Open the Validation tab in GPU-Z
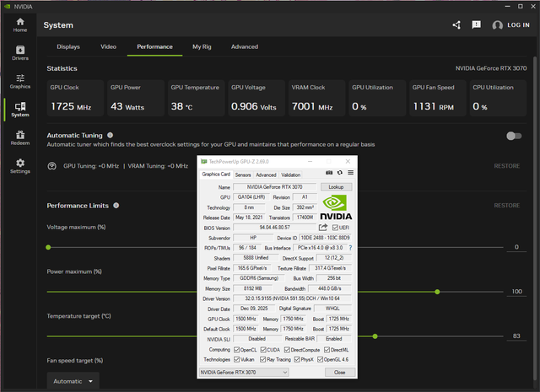The image size is (540, 392). point(290,175)
